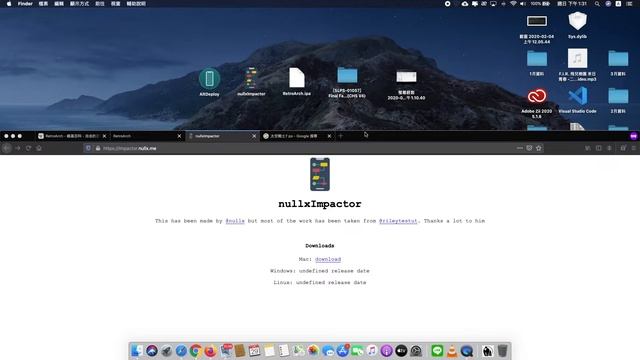The width and height of the screenshot is (640, 360).
Task: Click the nullxImpactor phone logo on page
Action: pyautogui.click(x=320, y=174)
